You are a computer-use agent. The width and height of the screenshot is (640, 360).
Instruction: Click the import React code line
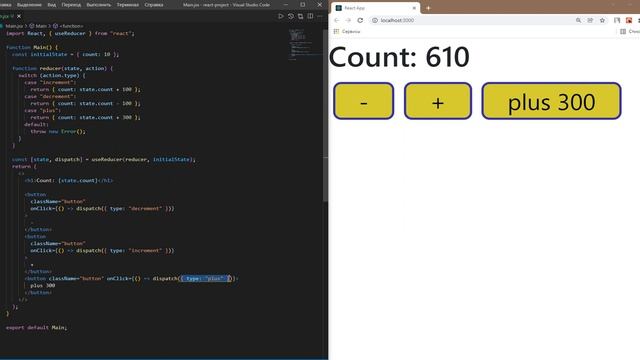(x=70, y=33)
